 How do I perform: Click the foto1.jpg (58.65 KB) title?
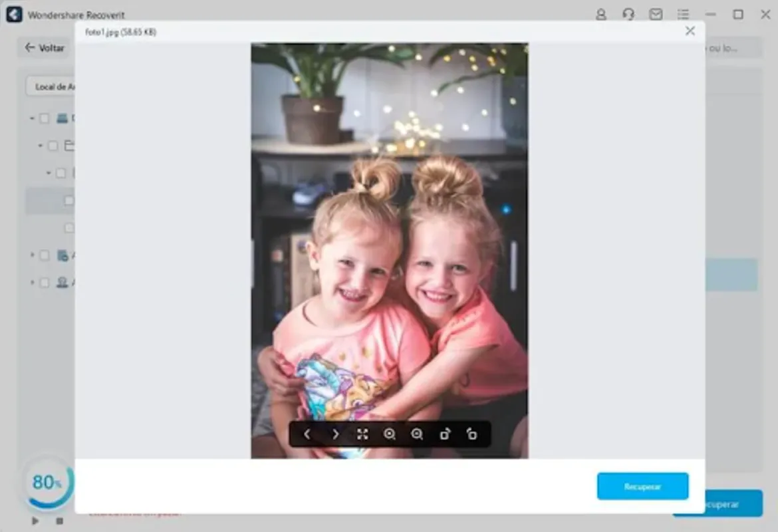pyautogui.click(x=120, y=32)
